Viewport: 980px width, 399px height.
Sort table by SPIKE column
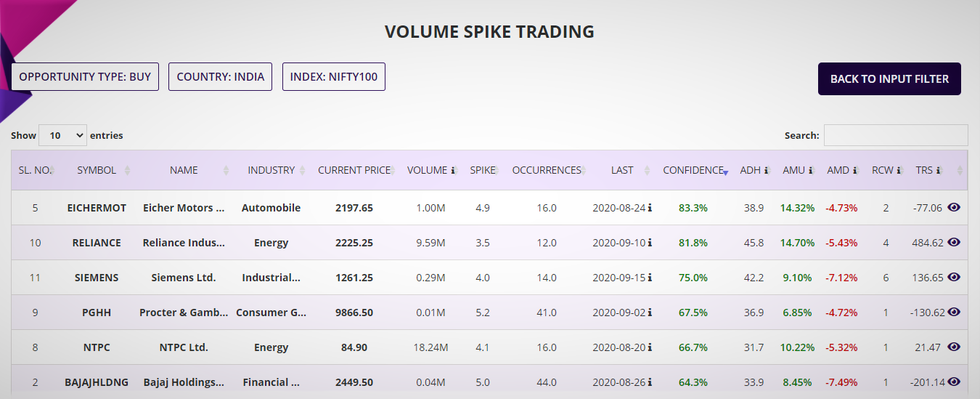pyautogui.click(x=483, y=170)
